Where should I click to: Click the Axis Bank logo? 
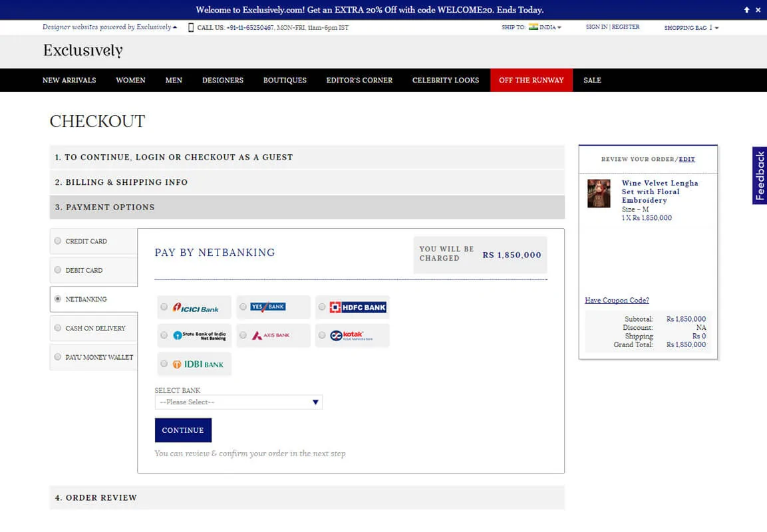tap(271, 335)
